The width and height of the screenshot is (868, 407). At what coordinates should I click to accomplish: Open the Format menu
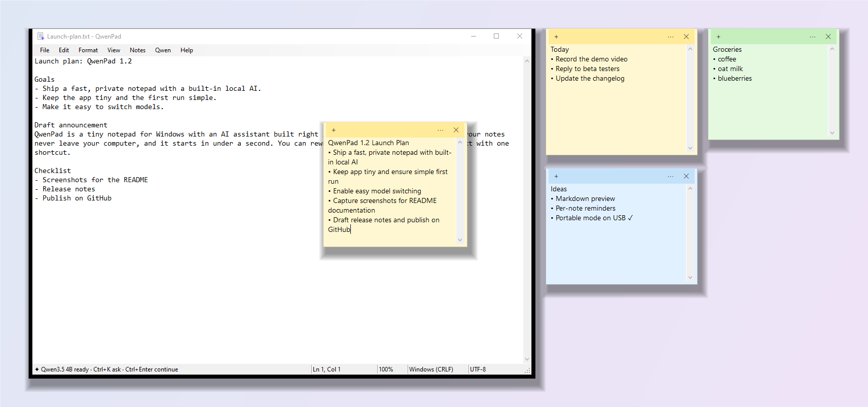click(88, 50)
